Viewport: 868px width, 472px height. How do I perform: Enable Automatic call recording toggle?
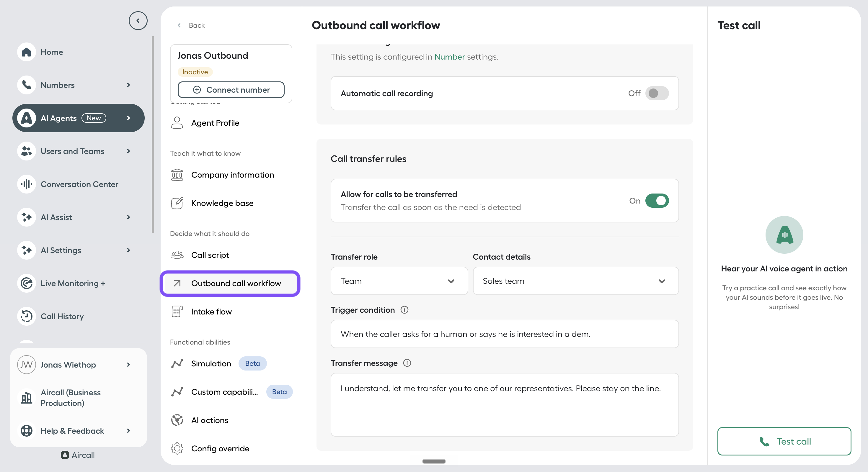(x=657, y=93)
